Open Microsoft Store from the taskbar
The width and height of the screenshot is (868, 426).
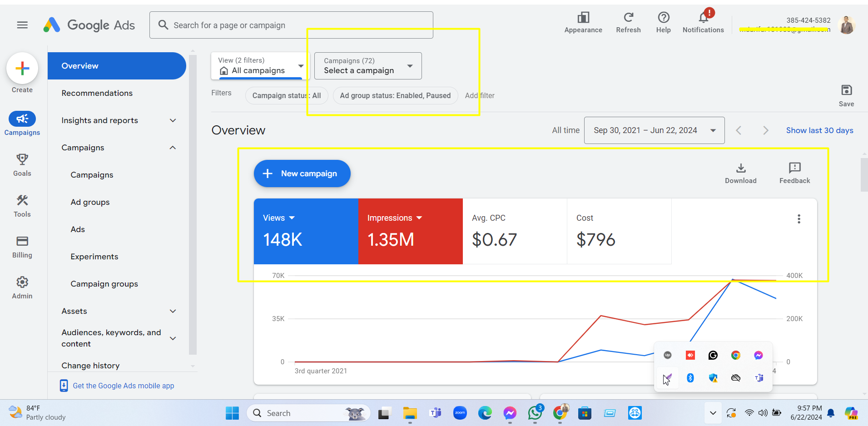point(585,413)
